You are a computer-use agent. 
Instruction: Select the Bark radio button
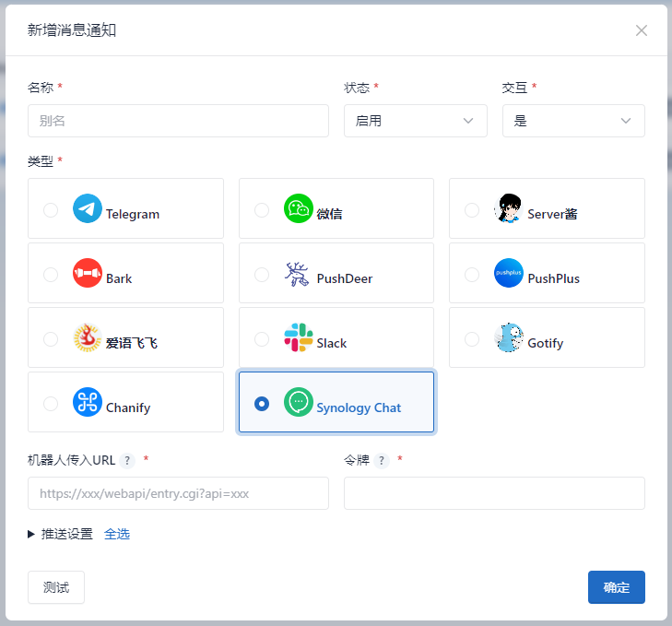(51, 275)
